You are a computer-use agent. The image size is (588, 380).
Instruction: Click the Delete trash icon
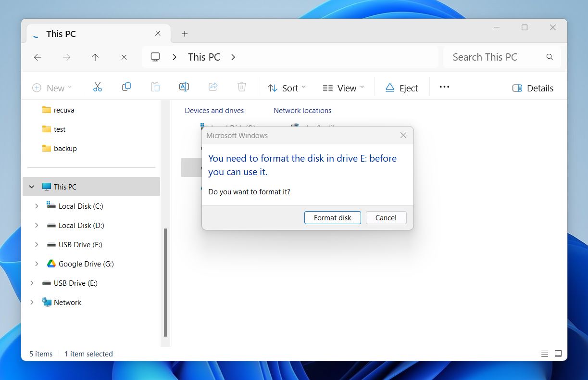tap(242, 87)
